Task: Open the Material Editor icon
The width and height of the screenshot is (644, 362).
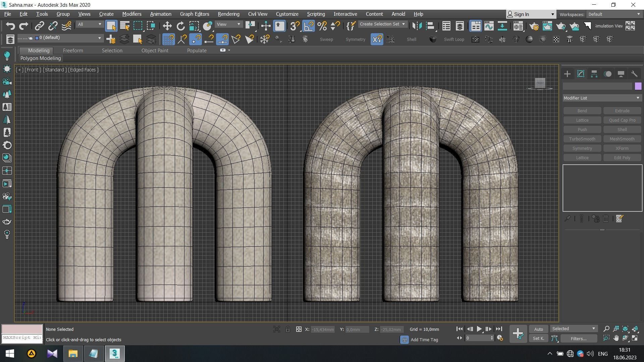Action: pos(518,26)
